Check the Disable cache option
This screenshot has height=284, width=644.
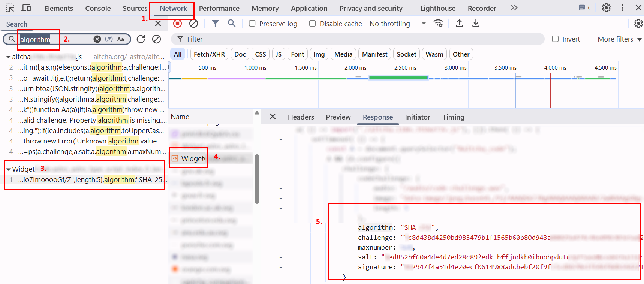(312, 24)
